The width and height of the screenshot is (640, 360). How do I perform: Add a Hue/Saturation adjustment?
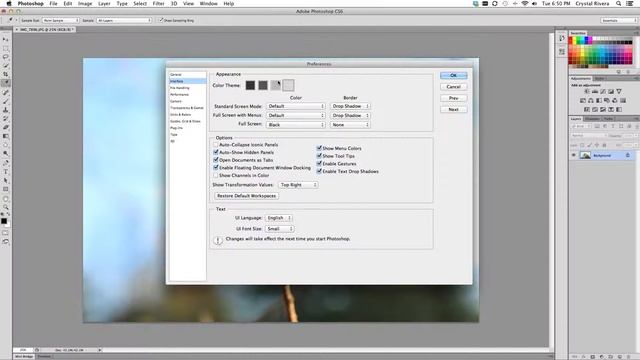(583, 100)
